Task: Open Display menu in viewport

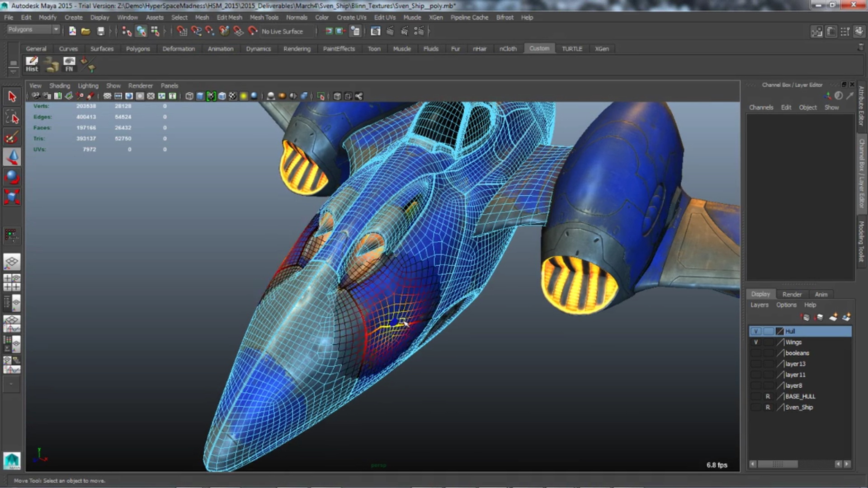Action: coord(99,17)
